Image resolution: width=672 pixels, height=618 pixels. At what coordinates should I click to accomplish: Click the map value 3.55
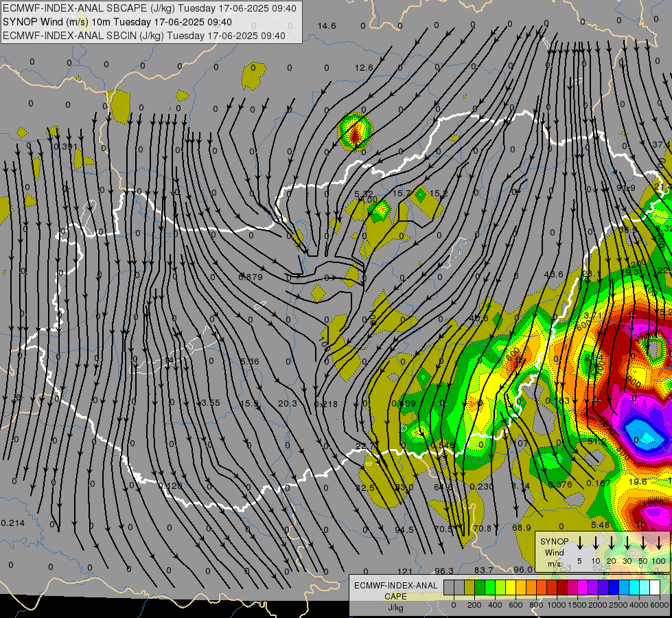[x=210, y=402]
